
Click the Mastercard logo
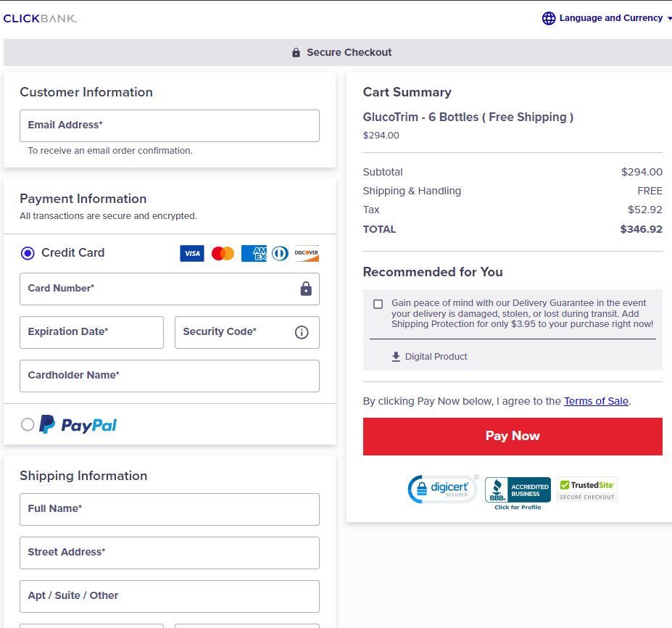[223, 253]
